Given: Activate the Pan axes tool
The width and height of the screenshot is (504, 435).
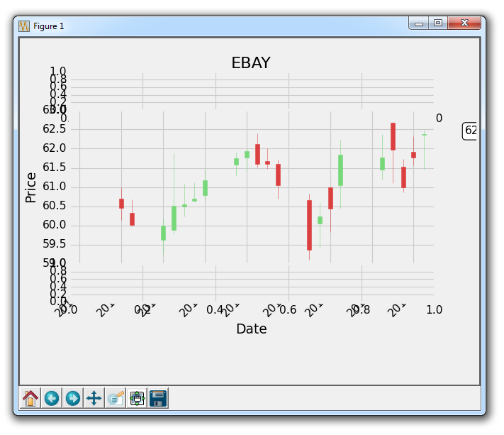Looking at the screenshot, I should pos(94,398).
